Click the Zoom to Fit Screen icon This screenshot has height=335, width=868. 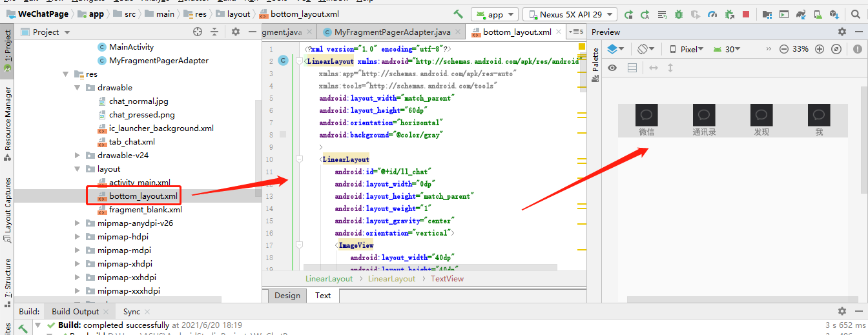click(836, 49)
